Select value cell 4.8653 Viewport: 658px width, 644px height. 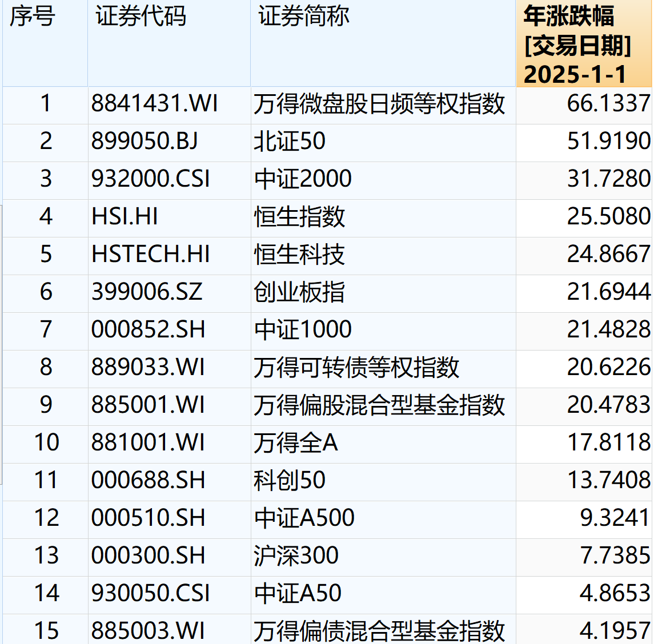(584, 595)
